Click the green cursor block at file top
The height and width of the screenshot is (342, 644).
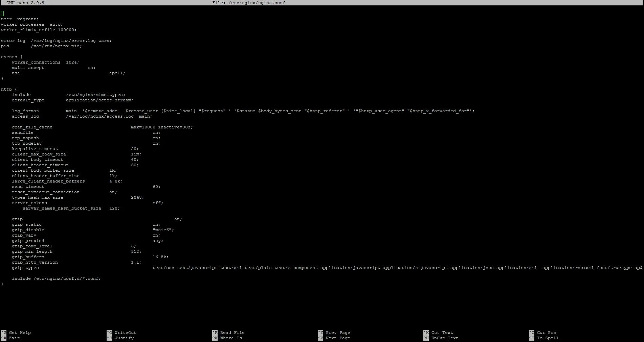click(x=2, y=14)
